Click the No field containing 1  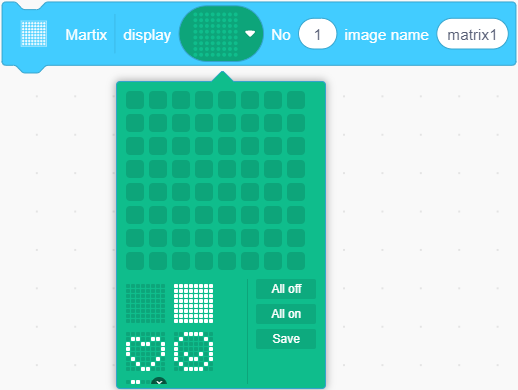[317, 34]
